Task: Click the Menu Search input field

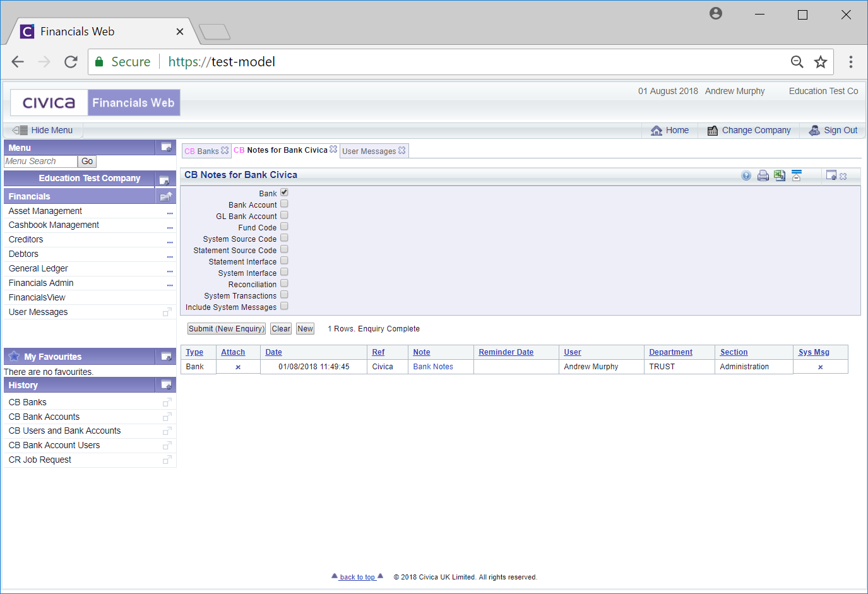Action: (40, 162)
